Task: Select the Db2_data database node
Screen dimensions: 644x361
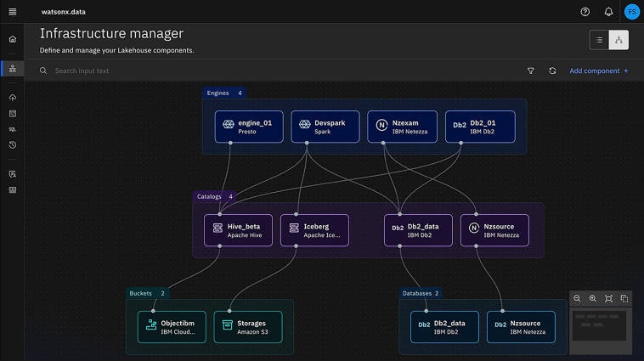Action: (444, 327)
